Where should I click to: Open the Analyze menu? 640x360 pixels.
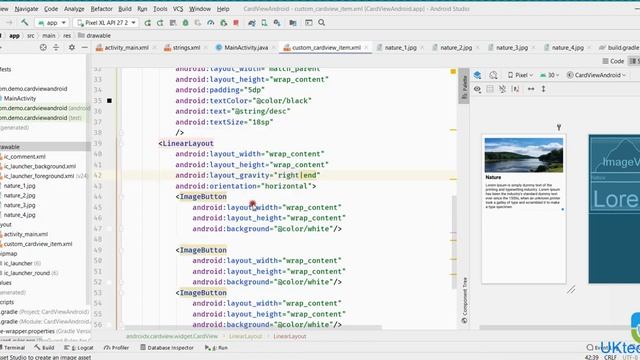[x=74, y=9]
